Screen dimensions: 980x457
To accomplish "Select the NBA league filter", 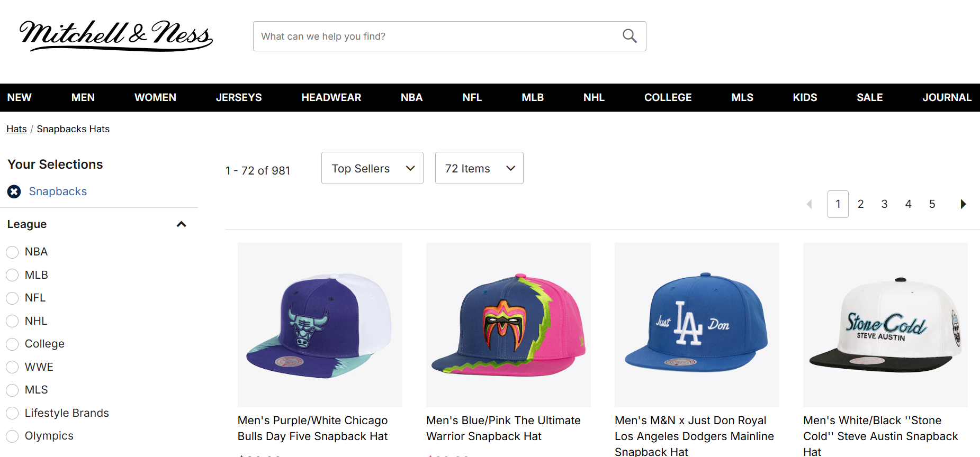I will 12,252.
